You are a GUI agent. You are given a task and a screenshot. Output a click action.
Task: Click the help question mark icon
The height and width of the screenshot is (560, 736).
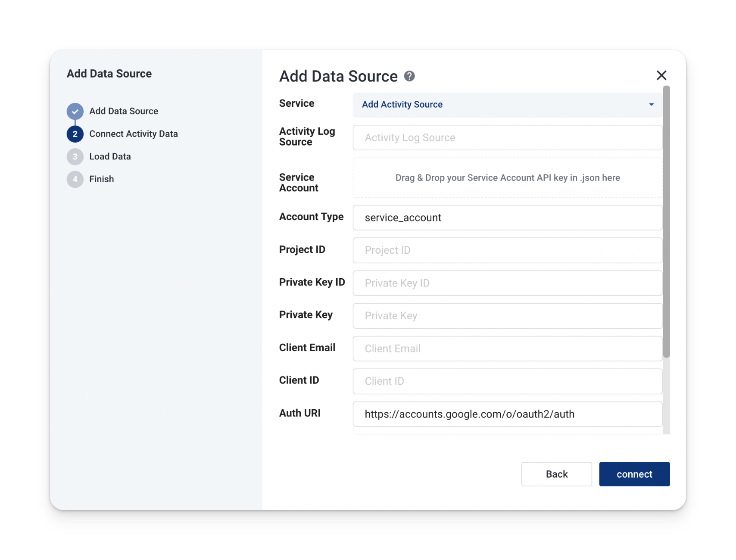[409, 76]
